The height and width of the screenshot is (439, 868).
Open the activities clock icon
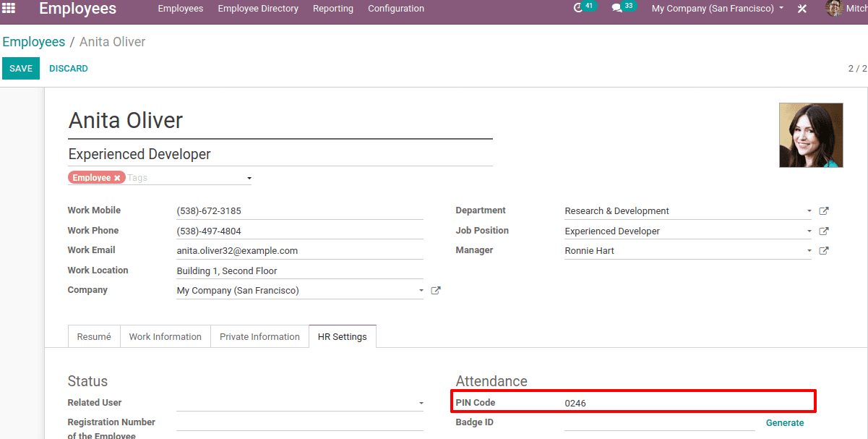click(578, 8)
